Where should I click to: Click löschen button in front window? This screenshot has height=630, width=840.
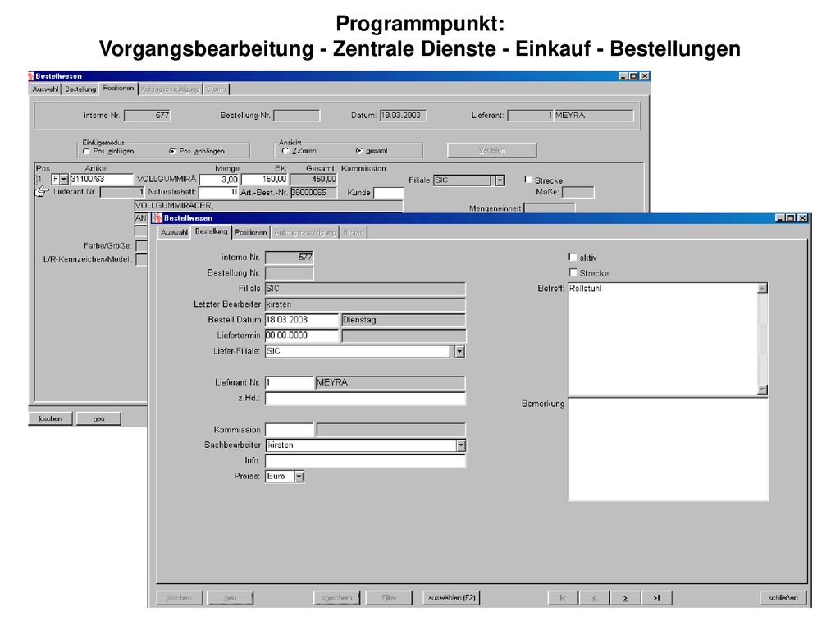(x=179, y=597)
